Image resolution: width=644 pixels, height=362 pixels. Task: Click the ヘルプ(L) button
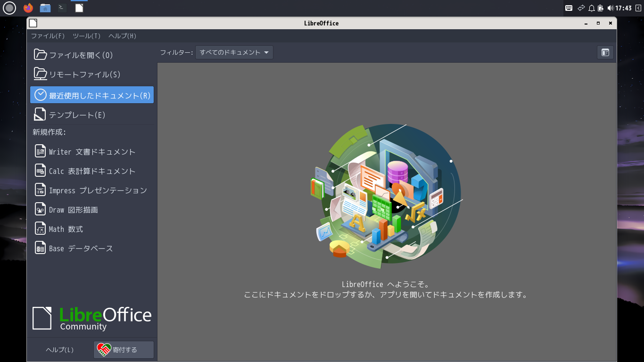click(x=60, y=350)
